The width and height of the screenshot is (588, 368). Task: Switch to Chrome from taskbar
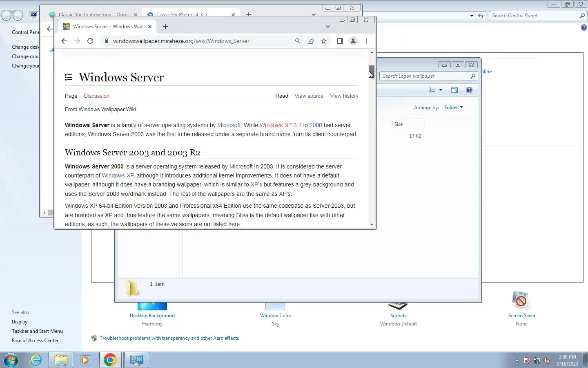[x=110, y=360]
